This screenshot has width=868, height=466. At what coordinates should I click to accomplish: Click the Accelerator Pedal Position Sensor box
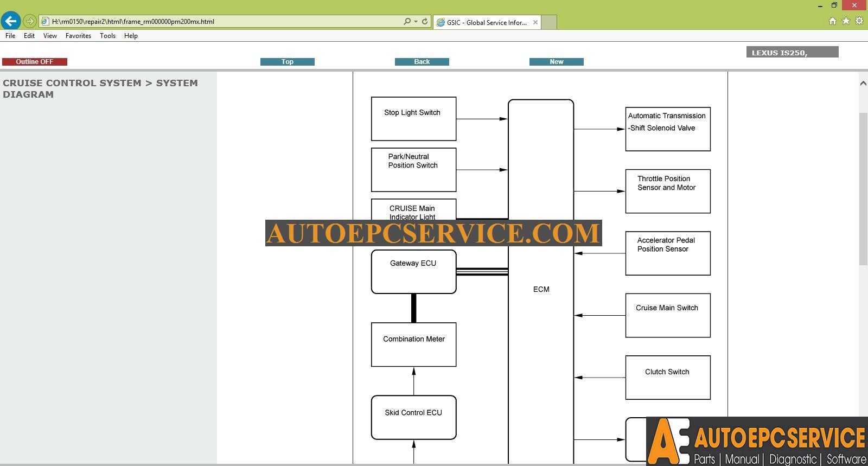pyautogui.click(x=668, y=253)
